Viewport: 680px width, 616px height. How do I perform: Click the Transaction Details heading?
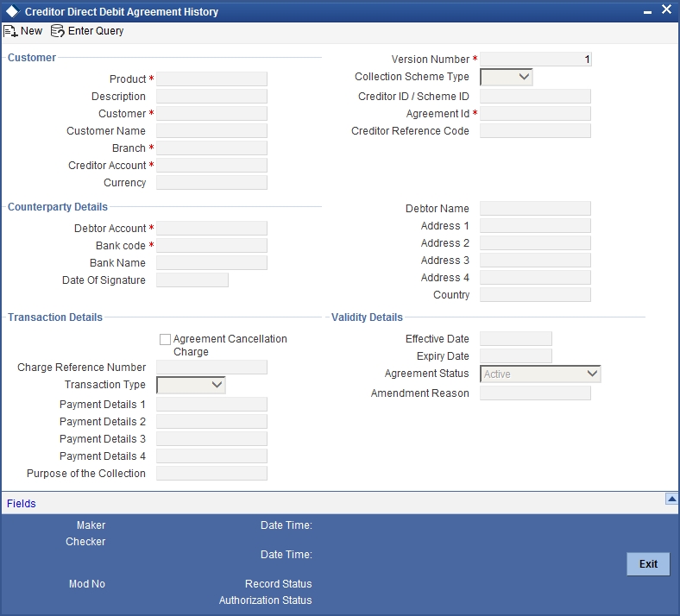click(x=55, y=317)
